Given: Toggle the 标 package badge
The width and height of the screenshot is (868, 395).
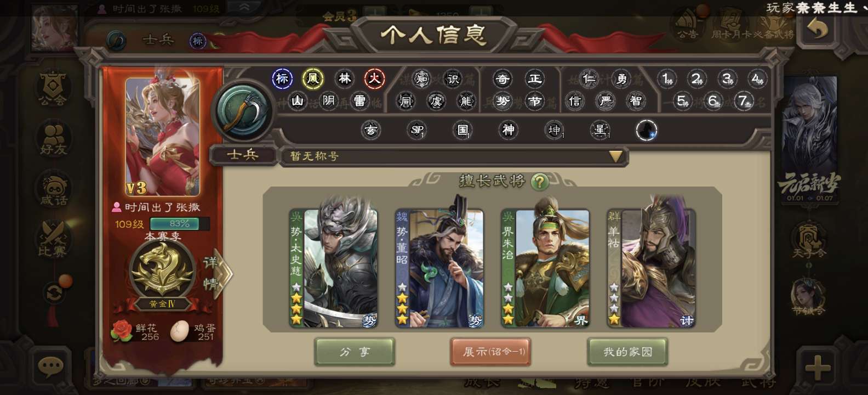Looking at the screenshot, I should click(282, 79).
